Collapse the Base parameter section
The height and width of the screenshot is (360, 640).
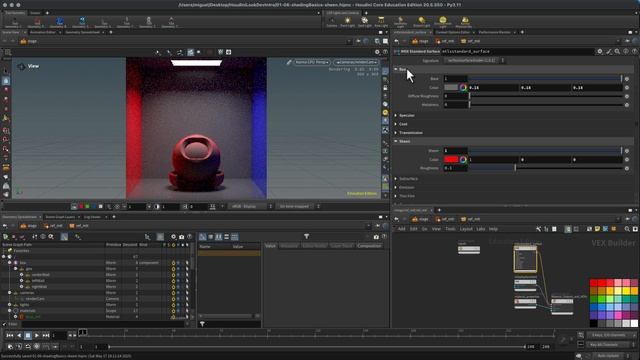[396, 69]
